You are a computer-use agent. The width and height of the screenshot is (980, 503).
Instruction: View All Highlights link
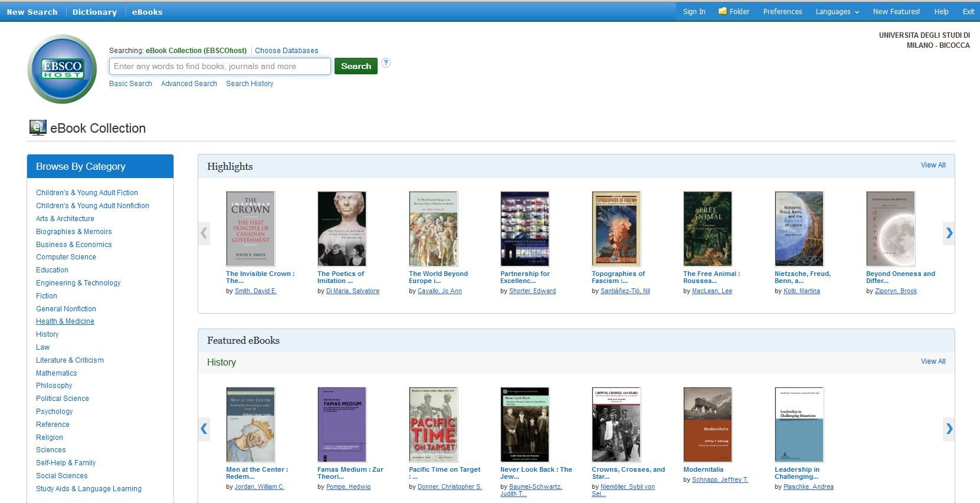[x=933, y=165]
